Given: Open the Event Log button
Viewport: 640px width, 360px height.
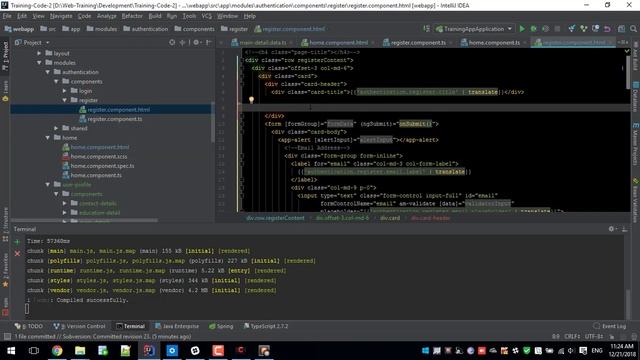Looking at the screenshot, I should point(610,326).
